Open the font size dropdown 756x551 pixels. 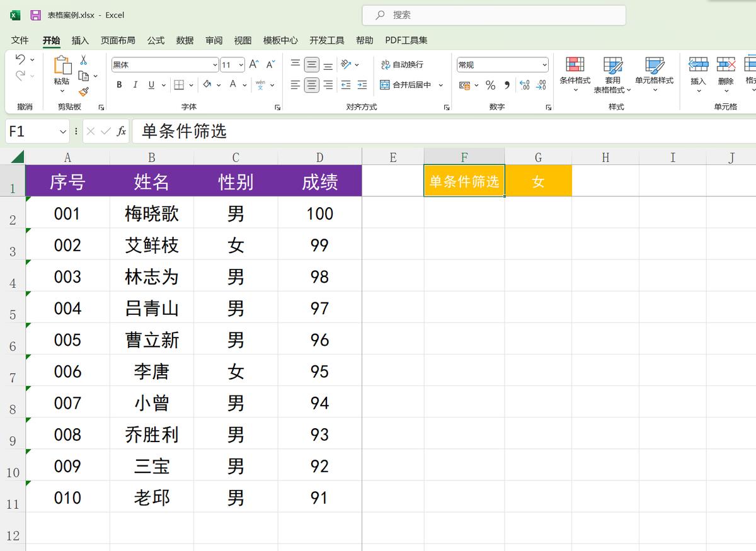[x=240, y=64]
